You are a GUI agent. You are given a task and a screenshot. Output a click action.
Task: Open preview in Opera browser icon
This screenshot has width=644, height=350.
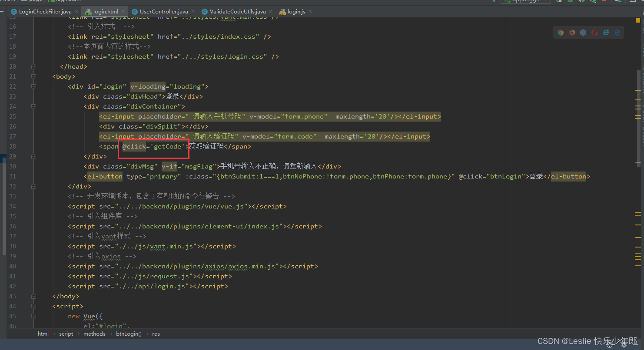click(x=594, y=33)
